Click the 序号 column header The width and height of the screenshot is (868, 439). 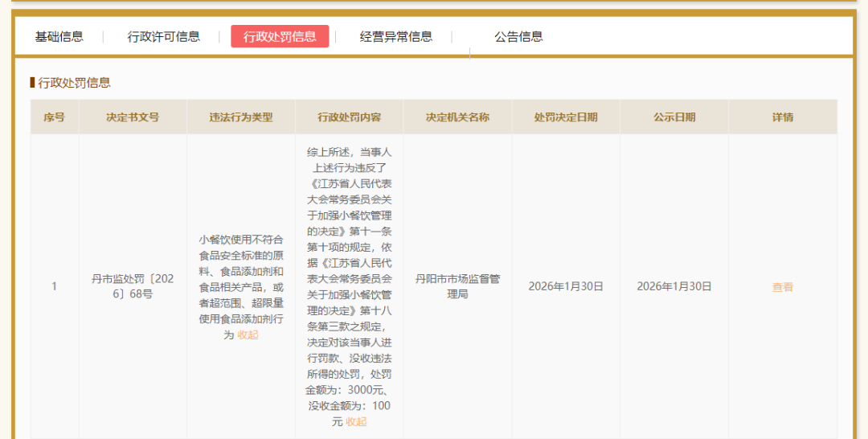click(x=54, y=117)
